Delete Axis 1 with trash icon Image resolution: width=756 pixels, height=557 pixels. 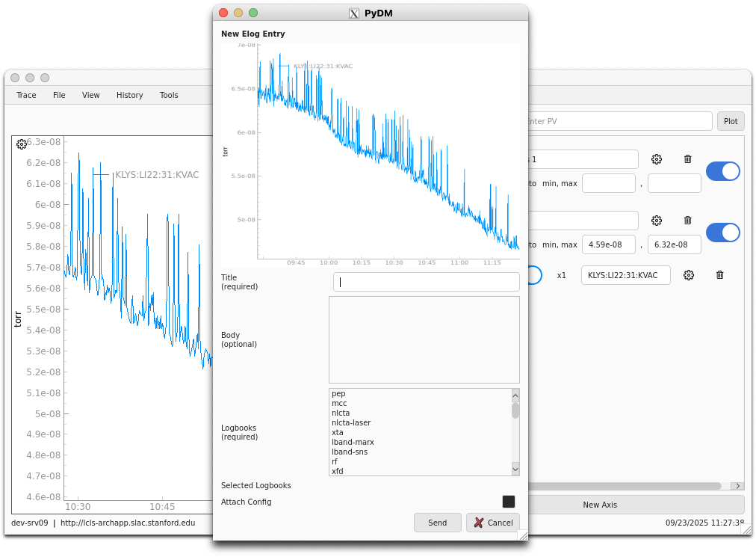pyautogui.click(x=688, y=159)
